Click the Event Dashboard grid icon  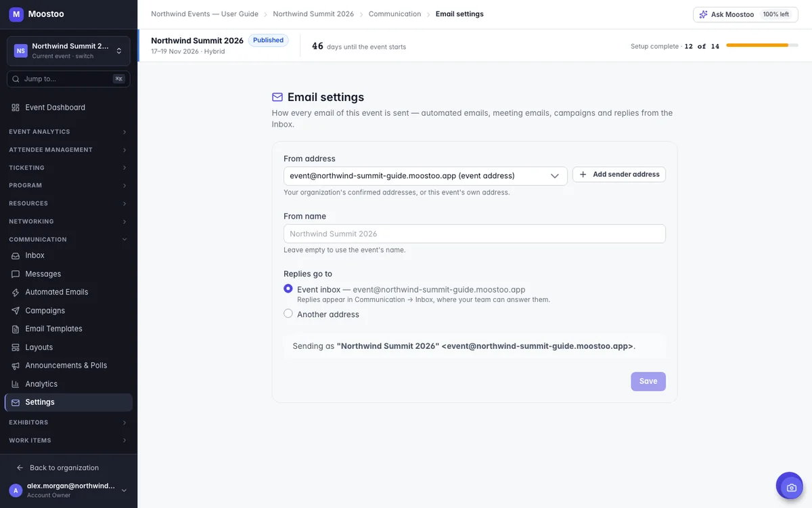(x=16, y=108)
